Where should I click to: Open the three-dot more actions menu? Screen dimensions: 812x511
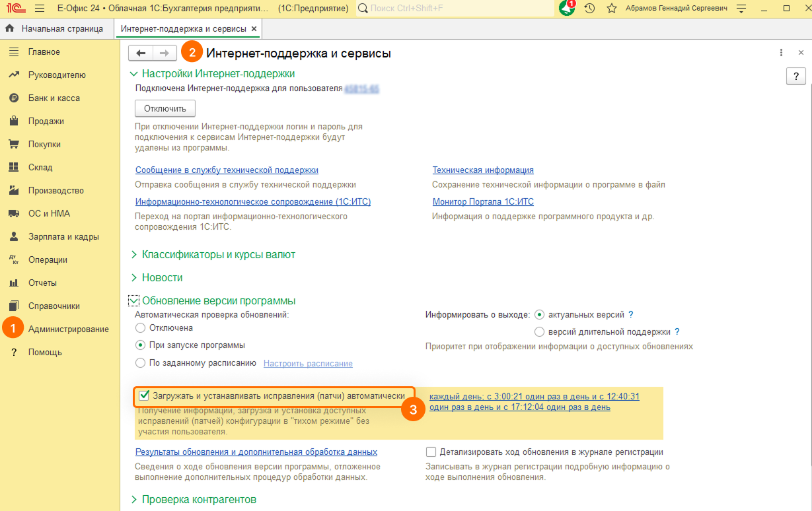click(x=782, y=53)
